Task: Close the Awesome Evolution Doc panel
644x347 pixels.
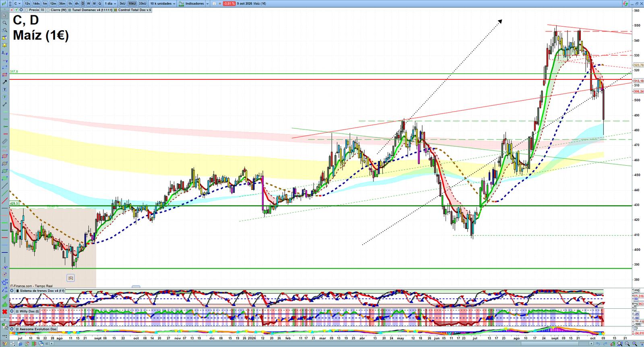Action: [x=12, y=329]
